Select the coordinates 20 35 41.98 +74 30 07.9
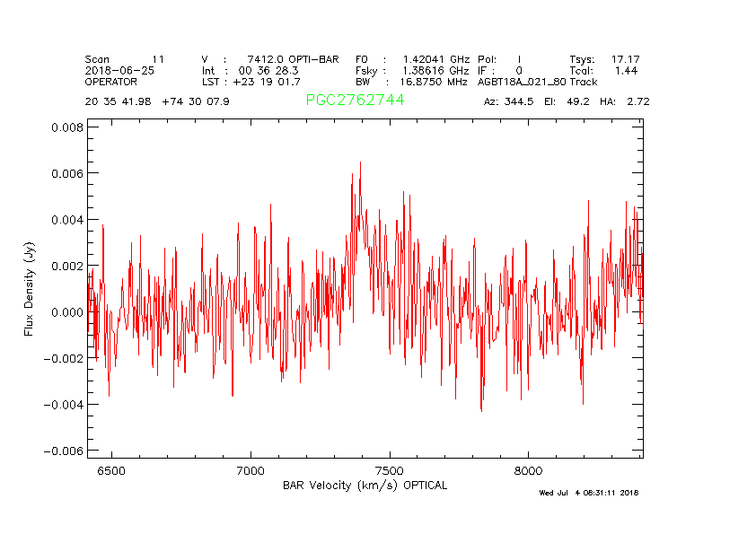The height and width of the screenshot is (534, 756). point(157,101)
